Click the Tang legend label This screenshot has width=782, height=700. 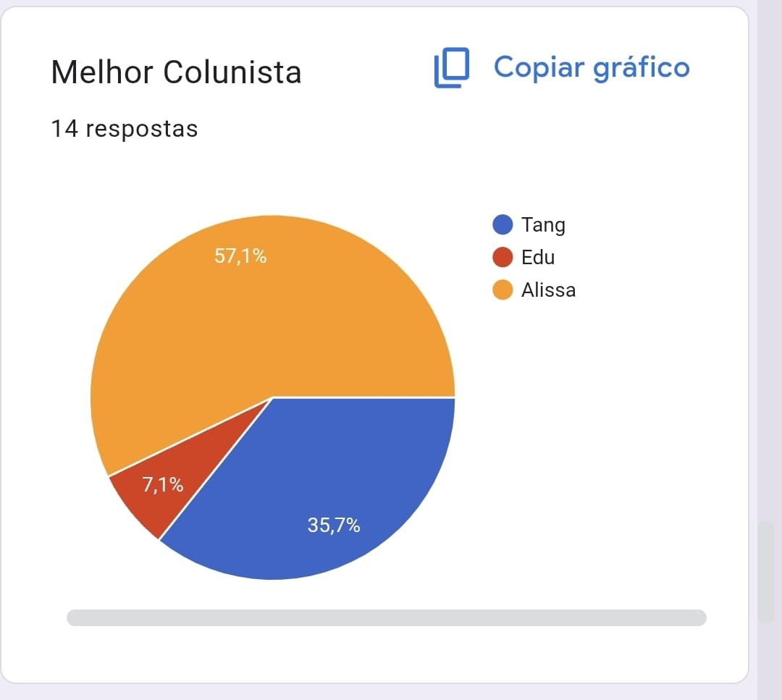(543, 225)
